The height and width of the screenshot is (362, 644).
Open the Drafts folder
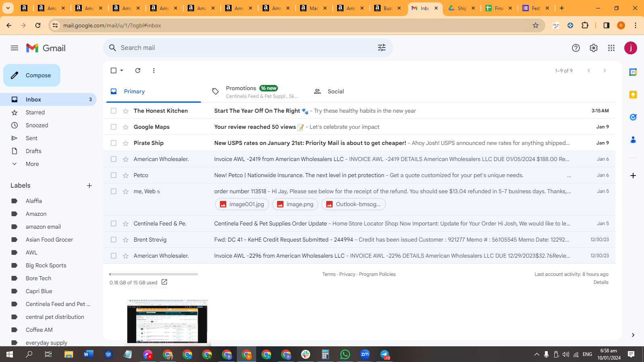tap(33, 151)
